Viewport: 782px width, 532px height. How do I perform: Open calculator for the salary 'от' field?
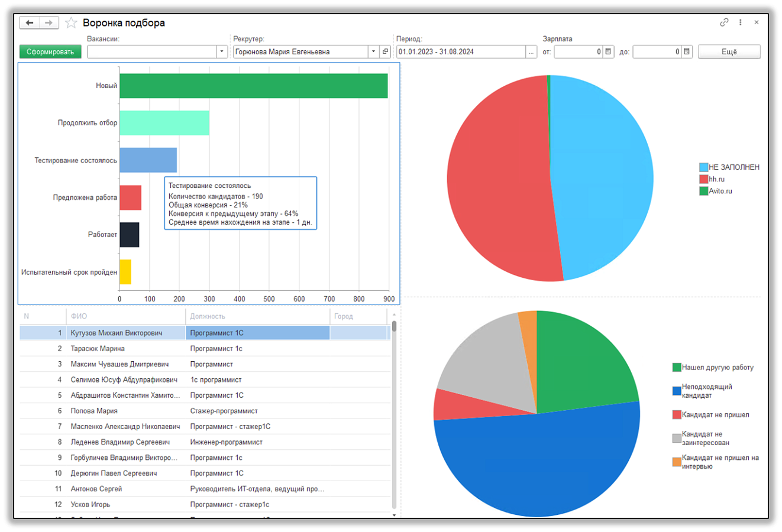point(608,52)
